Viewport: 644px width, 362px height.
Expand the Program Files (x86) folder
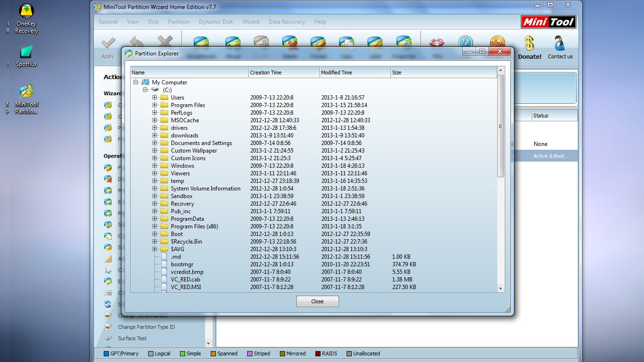155,226
